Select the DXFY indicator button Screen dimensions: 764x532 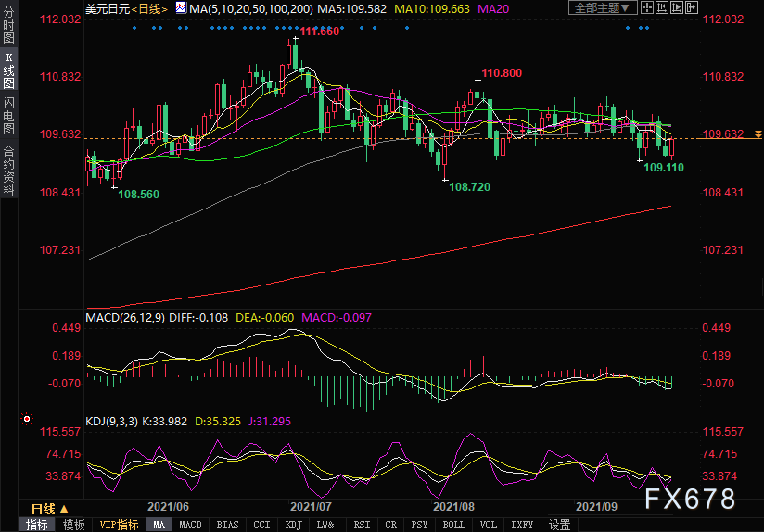(522, 525)
